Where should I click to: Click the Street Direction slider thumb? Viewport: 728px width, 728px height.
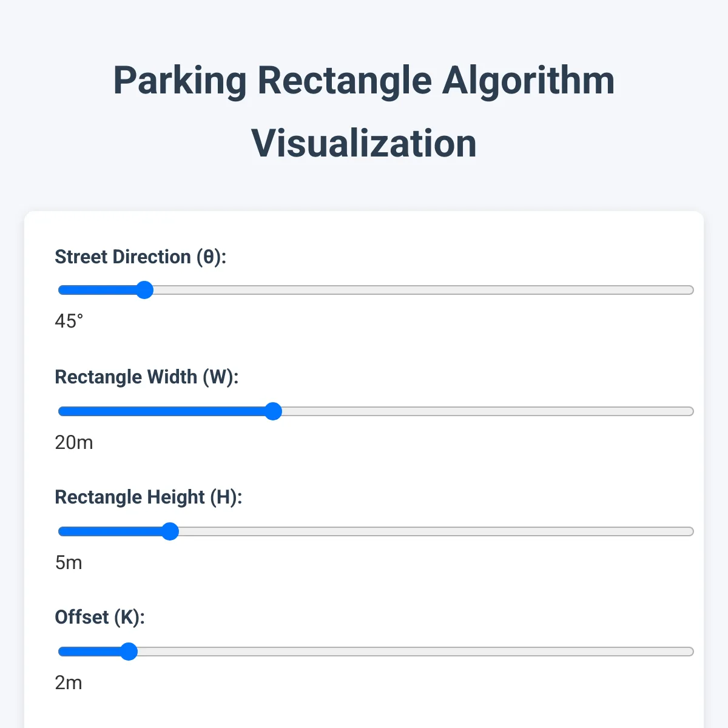(144, 290)
